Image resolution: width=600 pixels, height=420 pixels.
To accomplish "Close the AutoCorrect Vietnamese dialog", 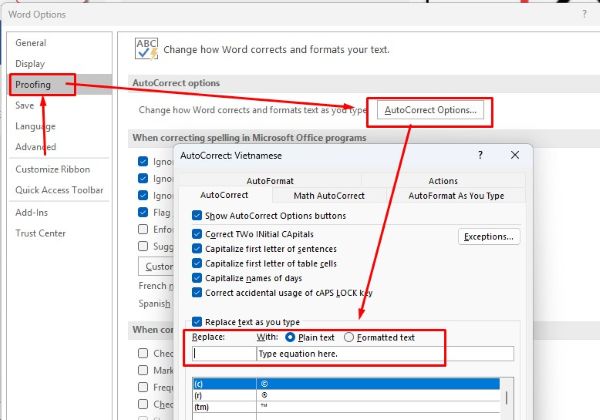I will [514, 156].
